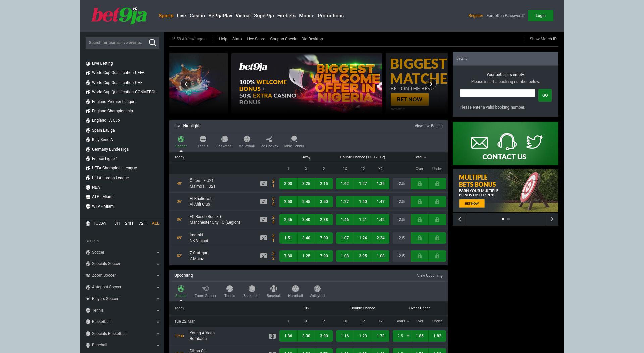Filter events to ALL
The image size is (644, 353).
pyautogui.click(x=156, y=223)
